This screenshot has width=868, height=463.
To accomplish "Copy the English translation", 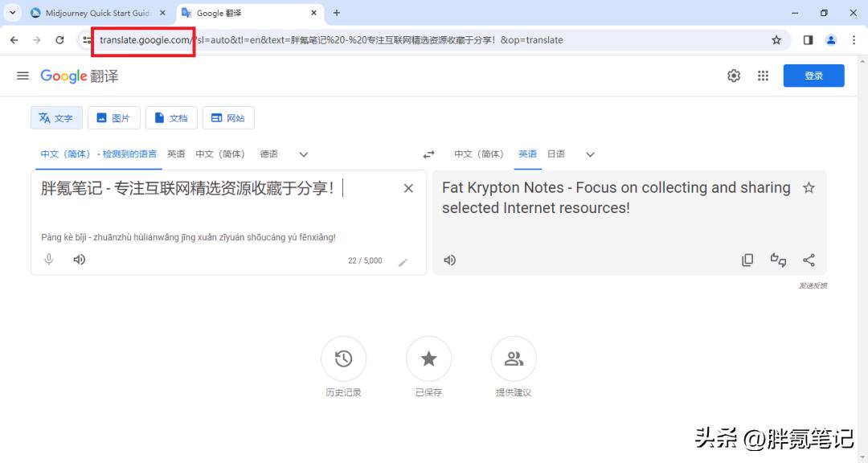I will [x=747, y=260].
